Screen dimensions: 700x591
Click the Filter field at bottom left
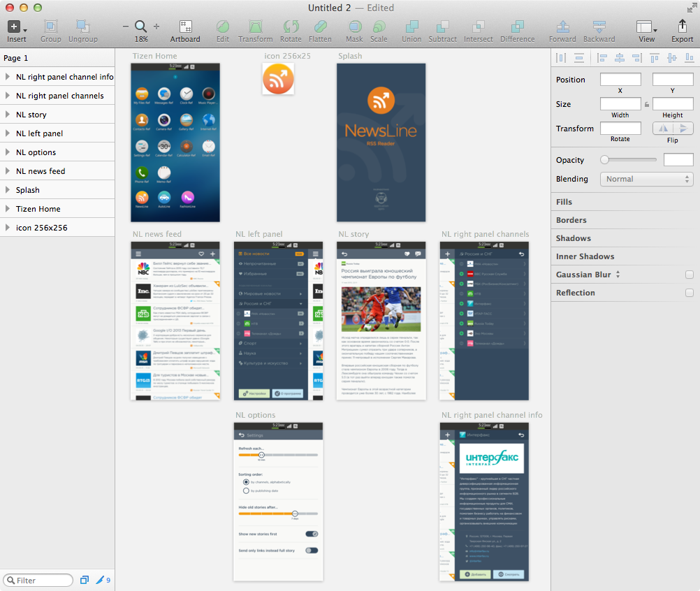click(x=38, y=580)
